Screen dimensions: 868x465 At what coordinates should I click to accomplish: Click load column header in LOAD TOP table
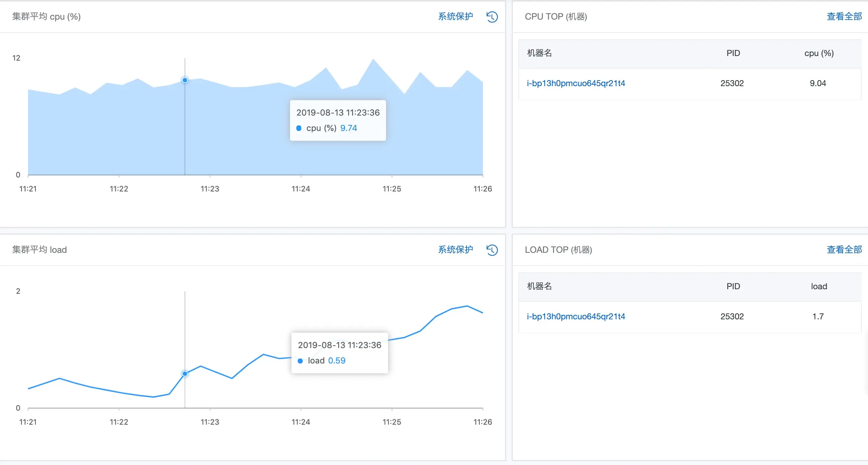[x=819, y=286]
